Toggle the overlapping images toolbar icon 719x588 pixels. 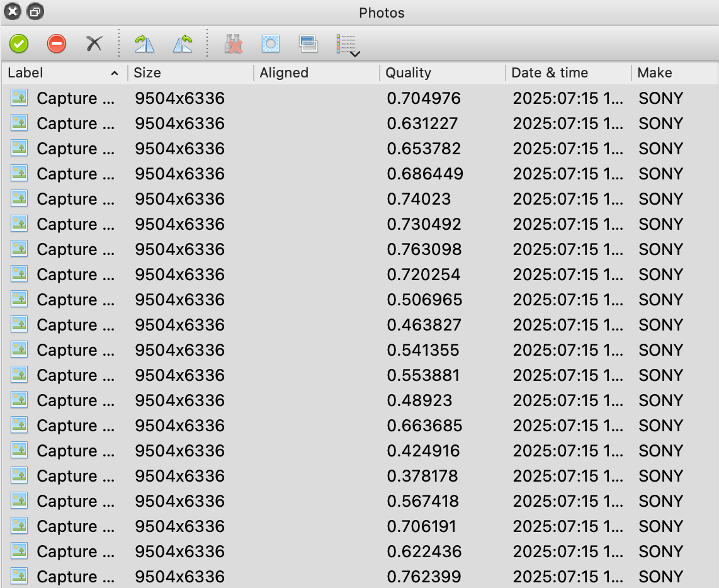click(x=309, y=44)
